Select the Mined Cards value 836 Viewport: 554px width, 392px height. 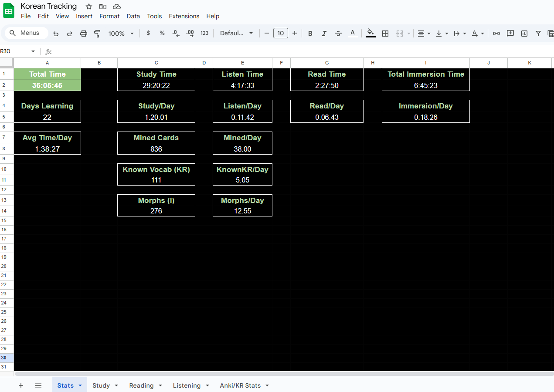pos(156,149)
